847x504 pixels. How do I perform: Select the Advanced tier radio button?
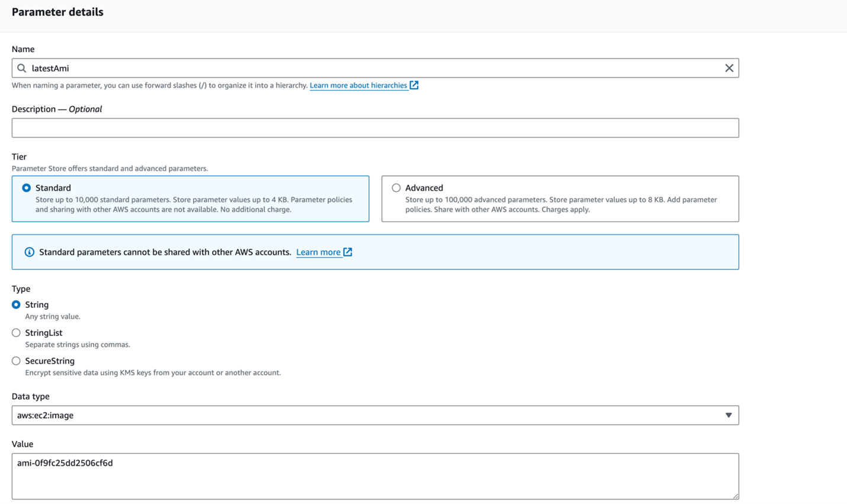click(x=396, y=187)
